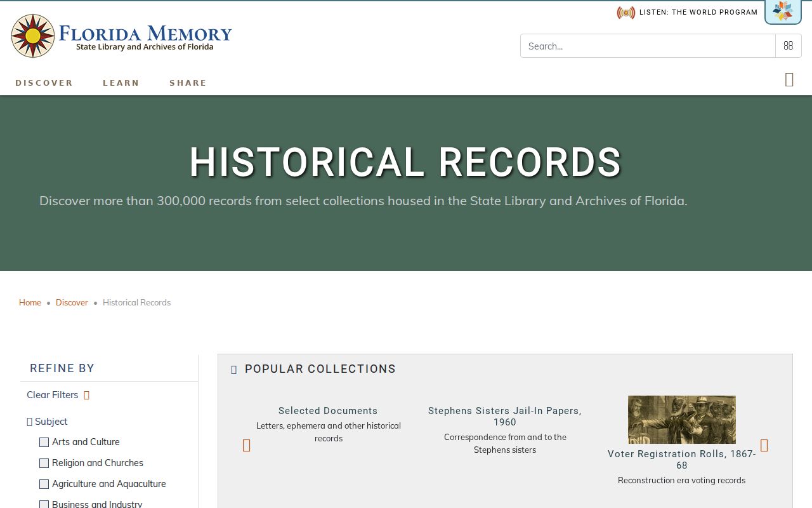Screen dimensions: 812x508
Task: Open the Listen: The World Program radio icon
Action: (x=625, y=13)
